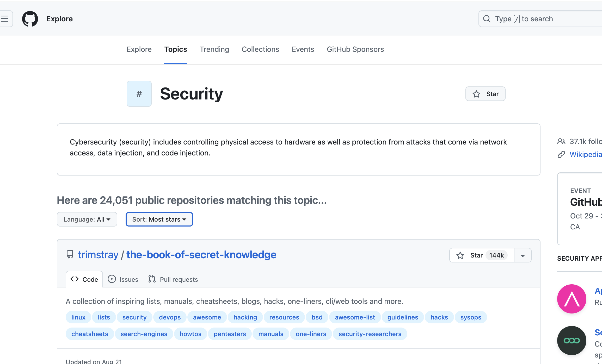Toggle Star on the Security topic

coord(485,94)
